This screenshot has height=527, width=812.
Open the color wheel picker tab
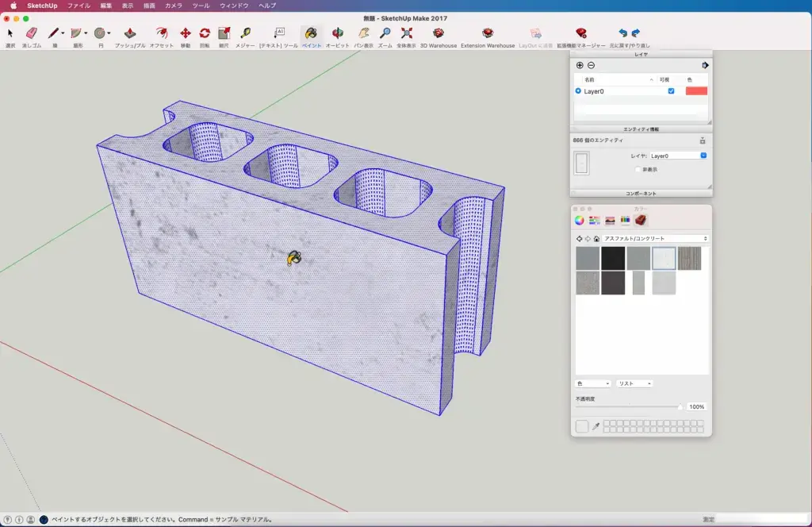point(580,220)
